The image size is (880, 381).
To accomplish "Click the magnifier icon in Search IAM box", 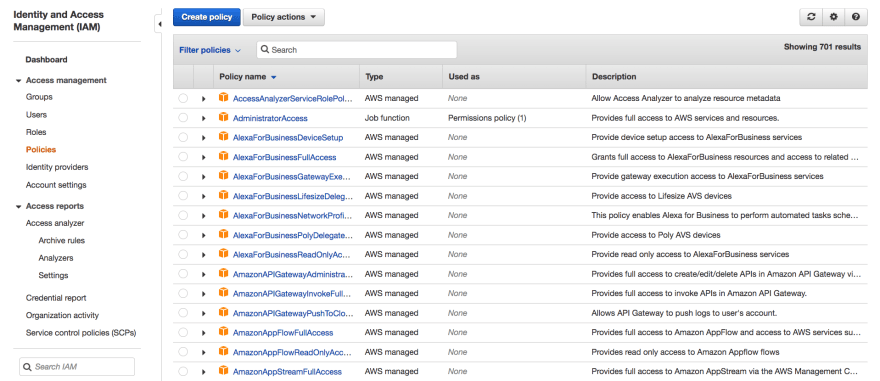I will tap(27, 367).
